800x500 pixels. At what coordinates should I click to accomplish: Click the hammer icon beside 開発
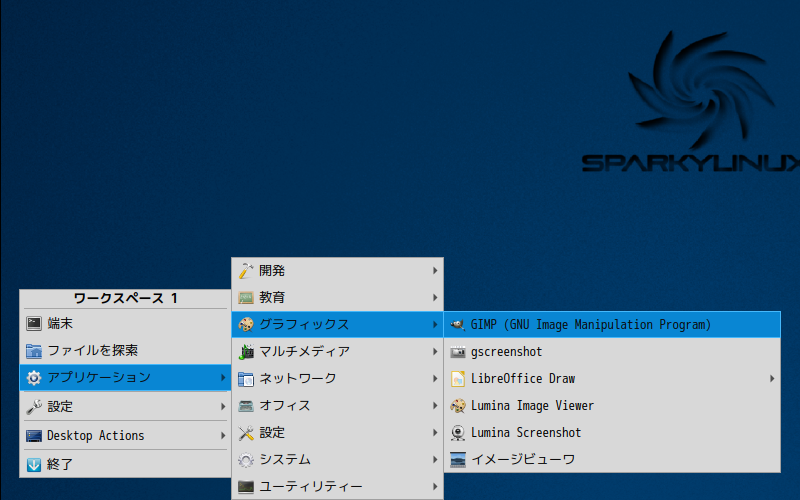tap(246, 270)
